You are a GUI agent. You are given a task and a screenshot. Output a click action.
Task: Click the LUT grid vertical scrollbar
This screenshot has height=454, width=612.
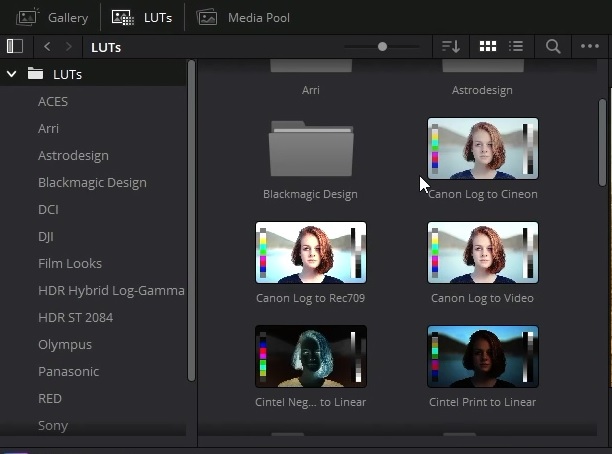[x=602, y=143]
